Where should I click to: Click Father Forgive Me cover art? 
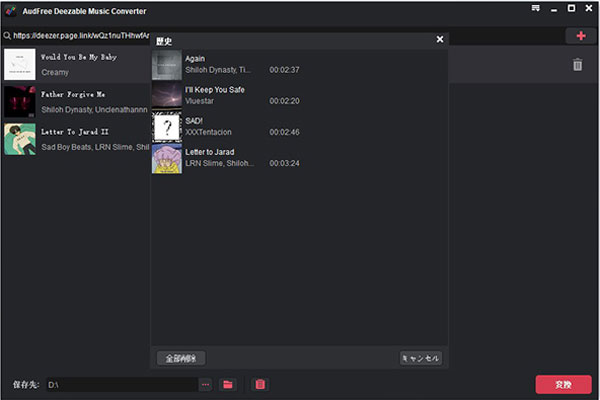20,101
